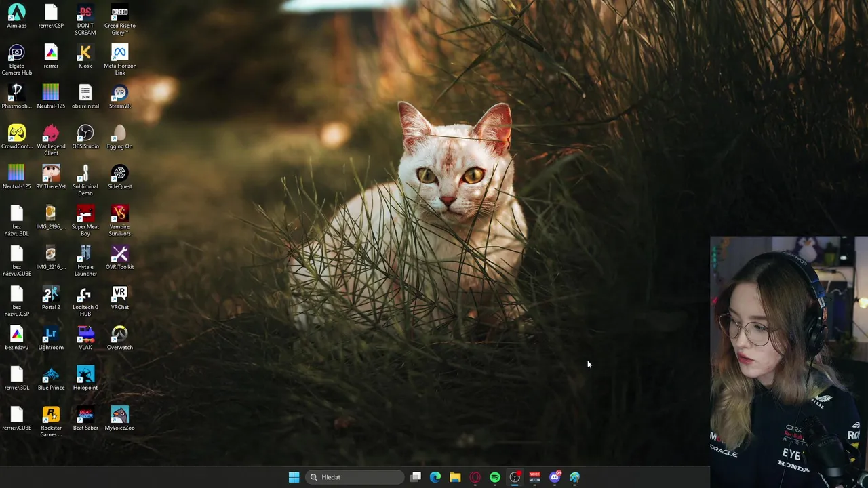Launch Creed Rise to Glory shortcut
Viewport: 868px width, 488px height.
120,20
